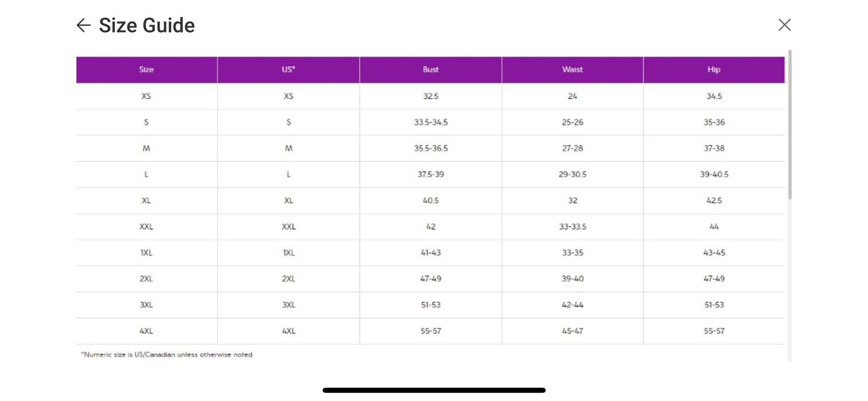Select the Size column header
Viewport: 868px width, 401px height.
[x=146, y=70]
